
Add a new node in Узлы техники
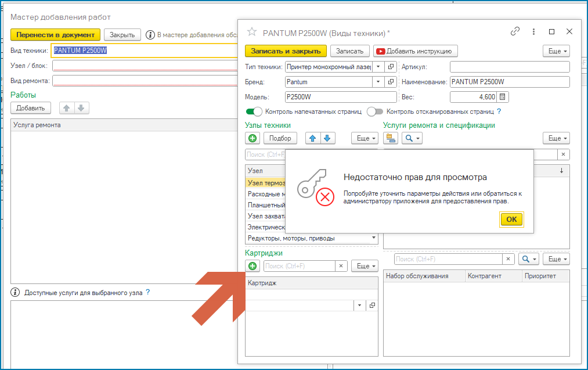tap(252, 138)
